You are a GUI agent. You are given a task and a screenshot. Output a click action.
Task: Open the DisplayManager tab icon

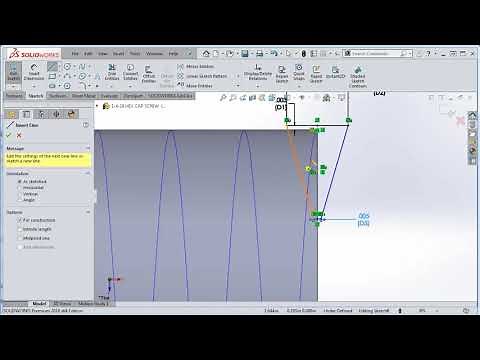point(71,114)
